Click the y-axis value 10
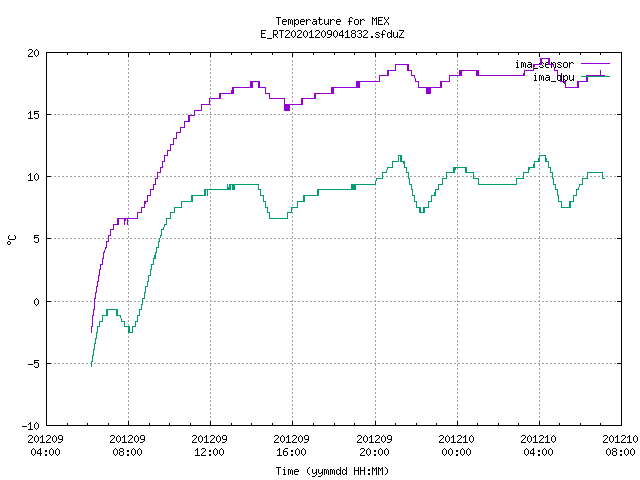 click(33, 177)
